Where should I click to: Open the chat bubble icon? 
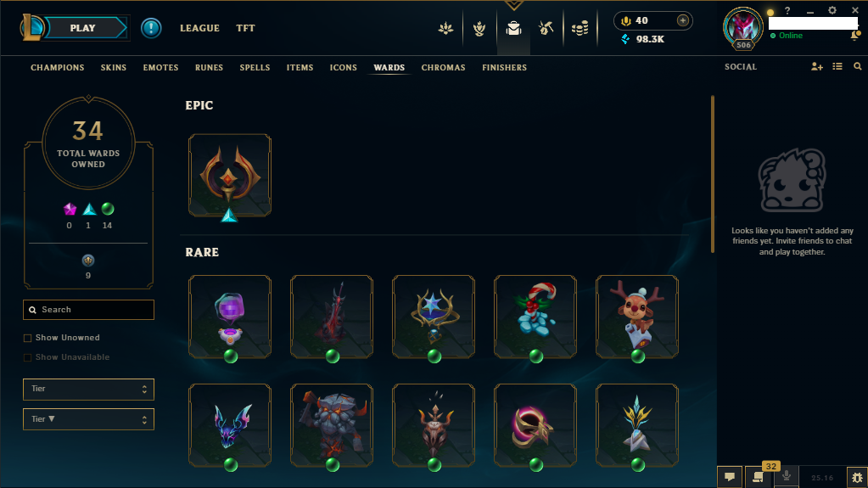730,477
